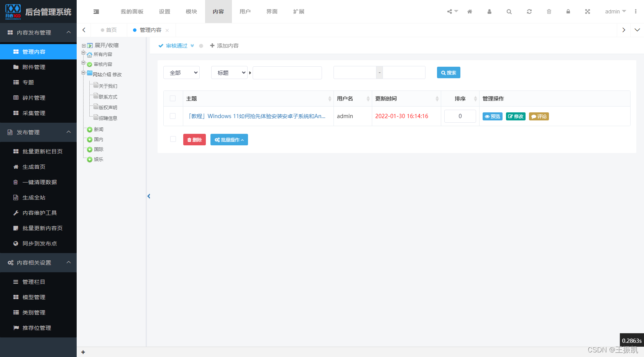Open the 扩展 top menu
Screen dimensions: 644x357
(299, 12)
